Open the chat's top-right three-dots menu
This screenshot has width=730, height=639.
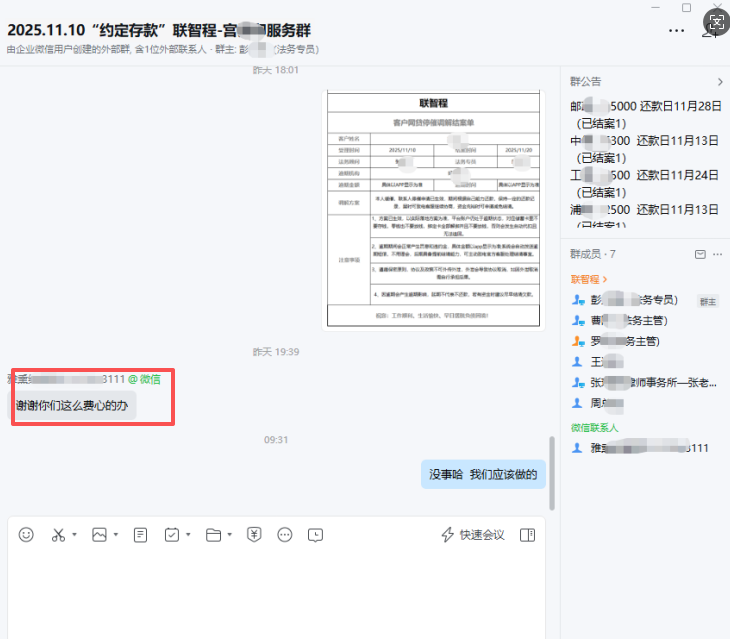tap(676, 30)
